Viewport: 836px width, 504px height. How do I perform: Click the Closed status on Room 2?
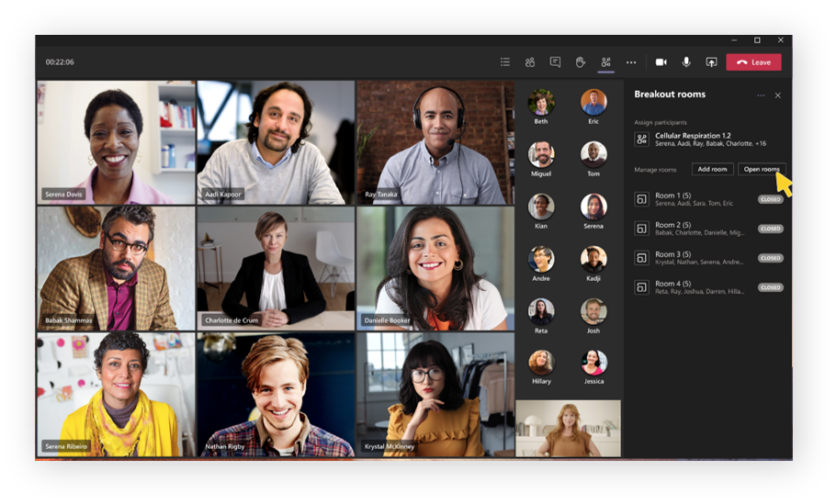pyautogui.click(x=770, y=229)
